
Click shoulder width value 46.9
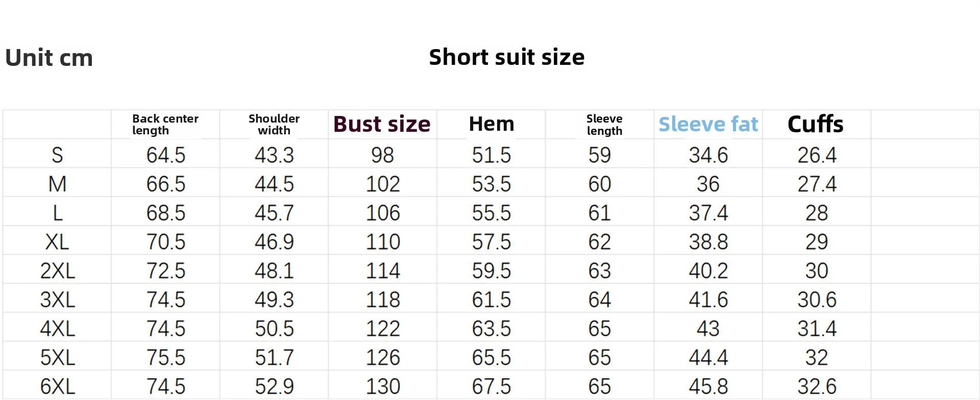pos(274,242)
